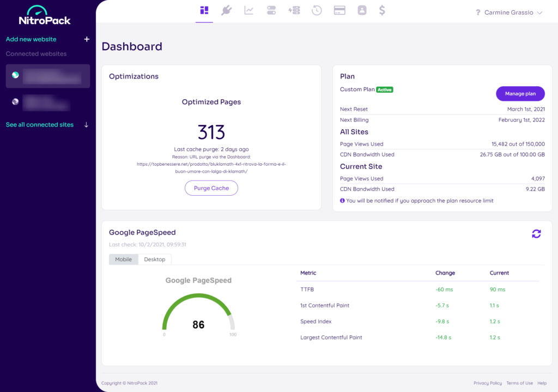Click the Current Site CDN value 9.22 GB

535,189
